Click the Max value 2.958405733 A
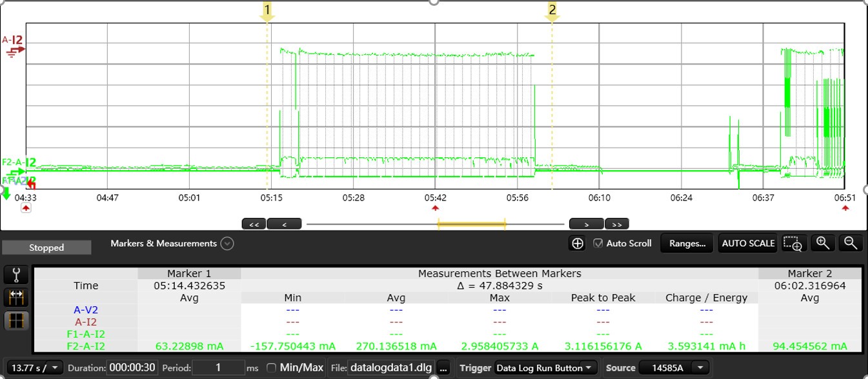This screenshot has height=379, width=868. point(500,347)
